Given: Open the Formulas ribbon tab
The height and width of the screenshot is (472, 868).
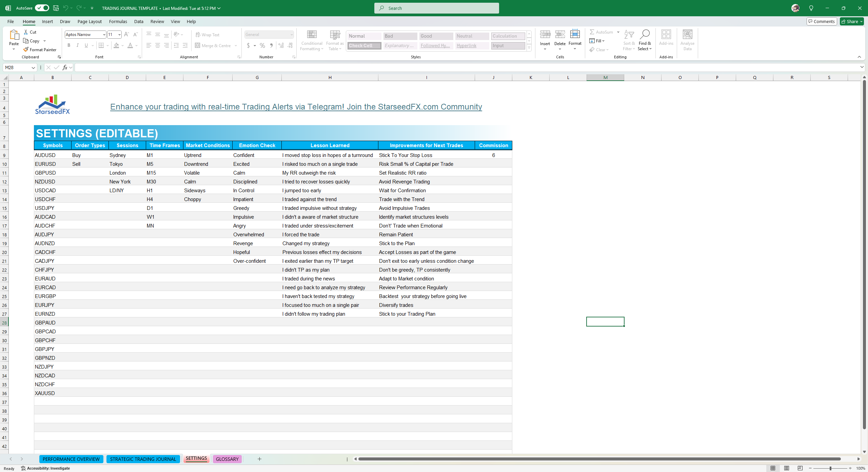Looking at the screenshot, I should (118, 21).
